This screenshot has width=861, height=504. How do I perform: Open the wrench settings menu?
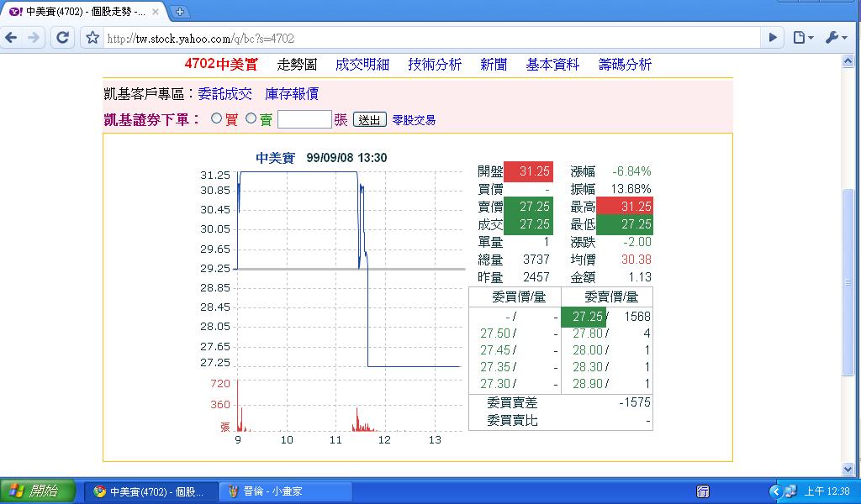point(837,38)
